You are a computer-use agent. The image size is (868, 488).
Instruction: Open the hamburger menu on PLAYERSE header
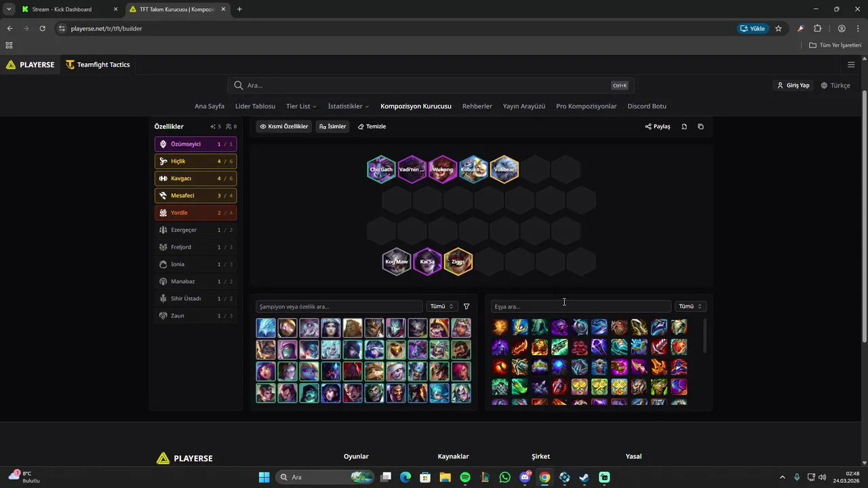(851, 65)
